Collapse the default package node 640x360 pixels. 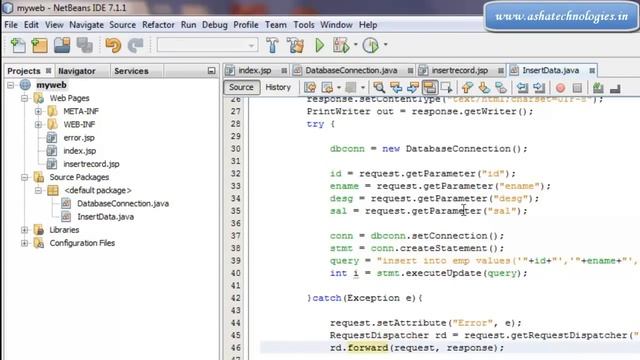coord(38,190)
